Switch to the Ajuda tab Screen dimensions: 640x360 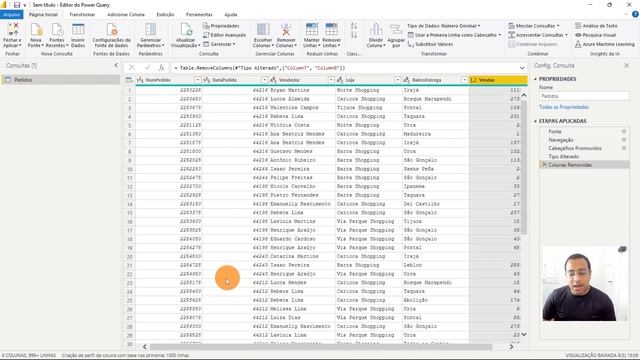[x=231, y=15]
